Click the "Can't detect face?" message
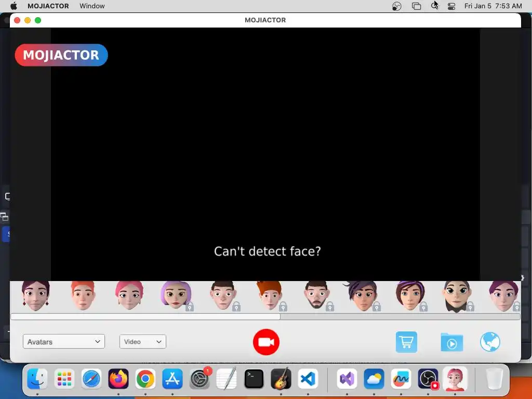Viewport: 532px width, 399px height. 268,251
